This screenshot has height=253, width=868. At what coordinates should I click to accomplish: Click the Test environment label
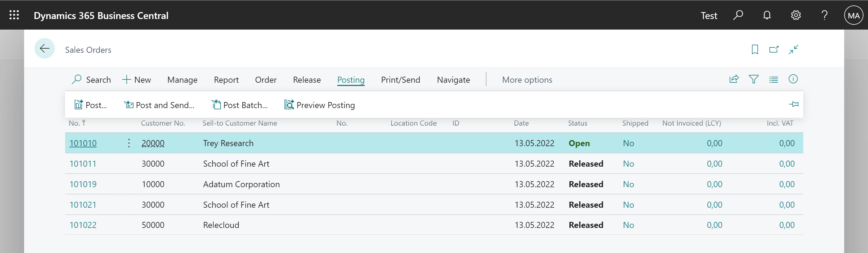[x=709, y=15]
